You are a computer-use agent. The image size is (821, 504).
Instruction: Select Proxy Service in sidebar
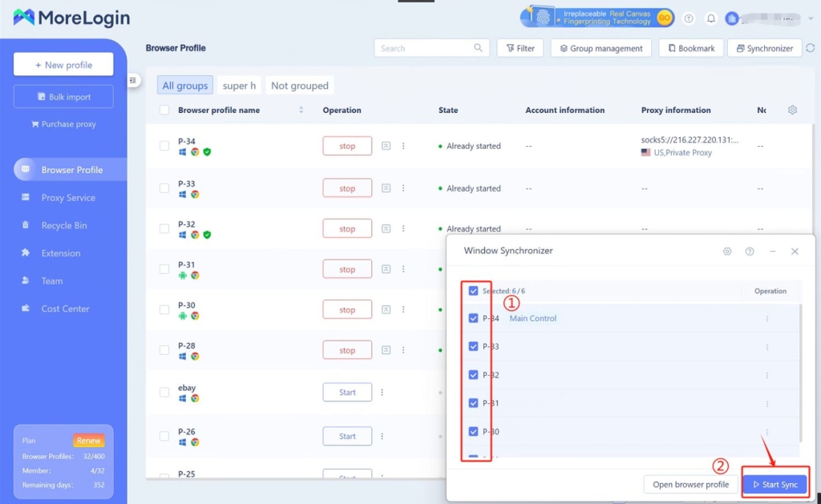click(x=68, y=198)
